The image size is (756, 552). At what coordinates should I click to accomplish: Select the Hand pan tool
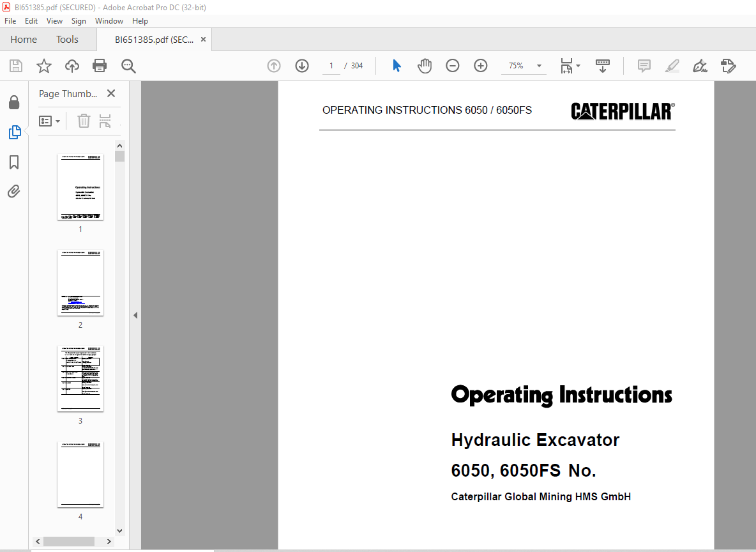(424, 66)
